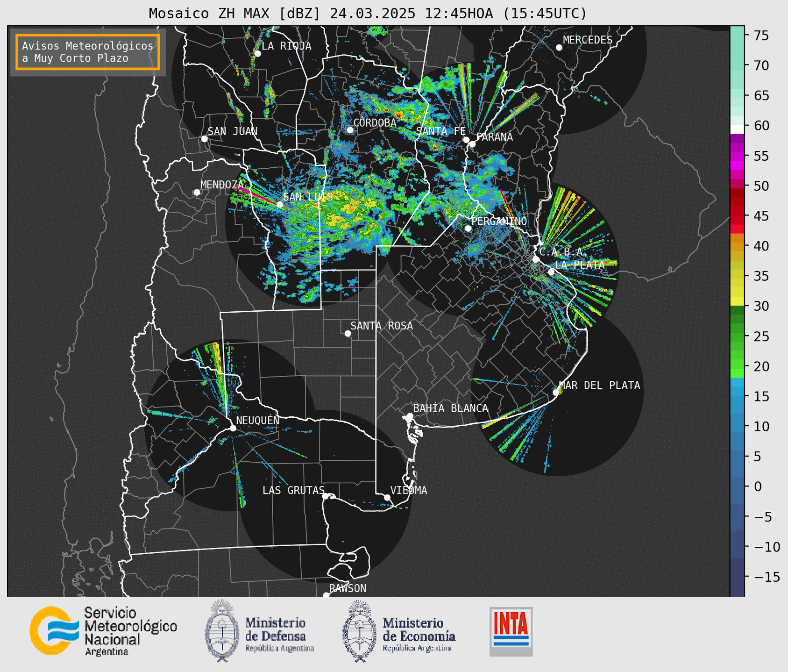This screenshot has width=788, height=672.
Task: Click the VIEDMA city marker dot
Action: (x=387, y=497)
